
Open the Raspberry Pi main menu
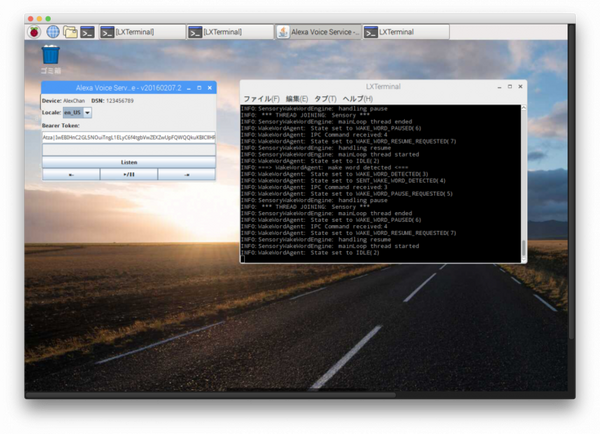pyautogui.click(x=35, y=32)
